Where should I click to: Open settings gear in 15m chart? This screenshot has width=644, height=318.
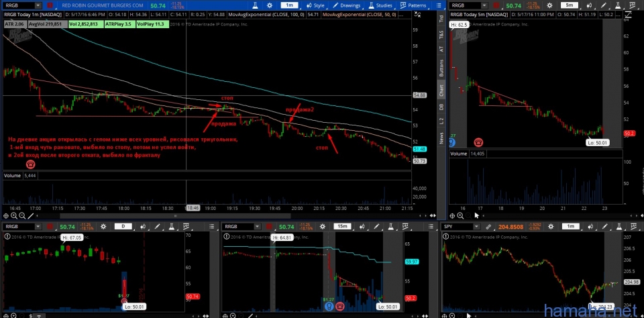pos(322,226)
